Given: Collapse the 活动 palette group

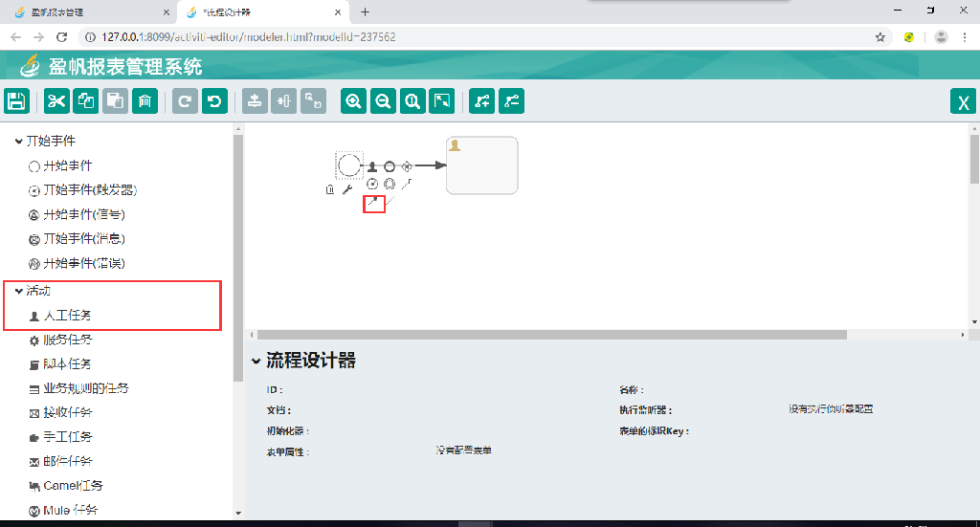Looking at the screenshot, I should pyautogui.click(x=18, y=291).
